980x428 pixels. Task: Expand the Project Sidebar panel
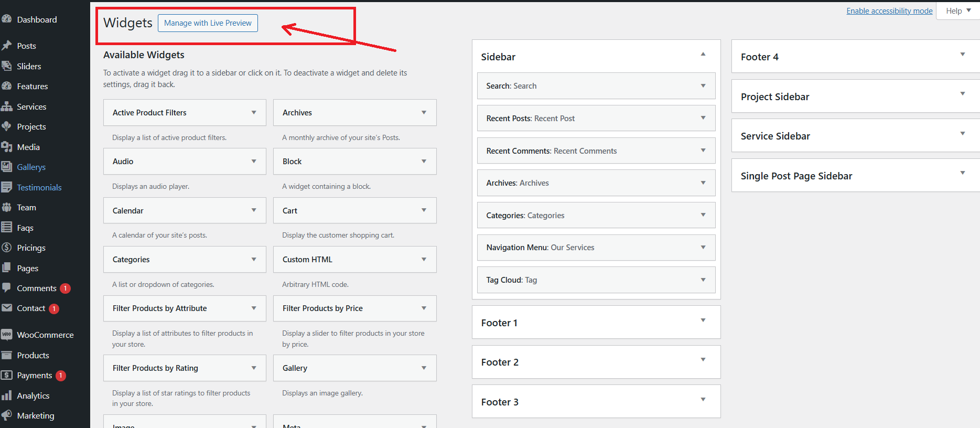(962, 94)
